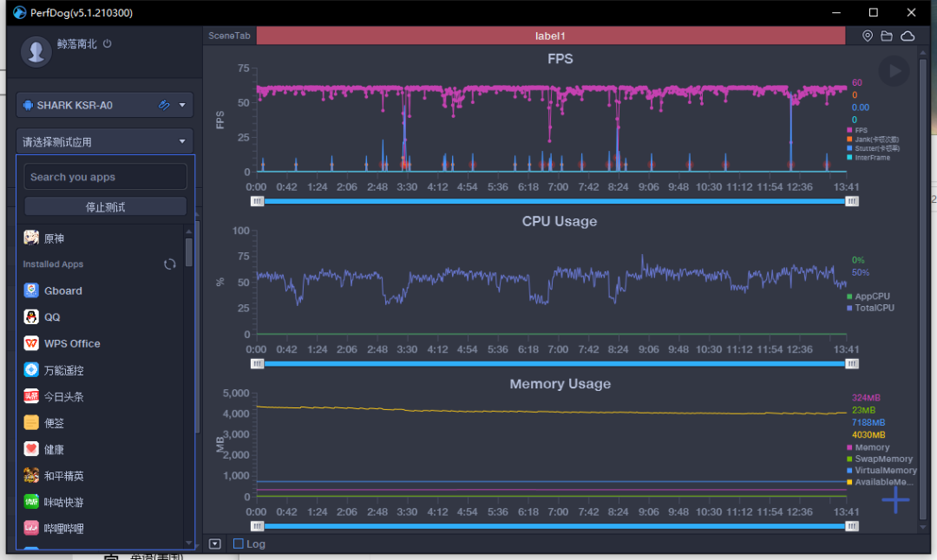Click the 原神 game icon
Screen dimensions: 937x560
pos(31,238)
